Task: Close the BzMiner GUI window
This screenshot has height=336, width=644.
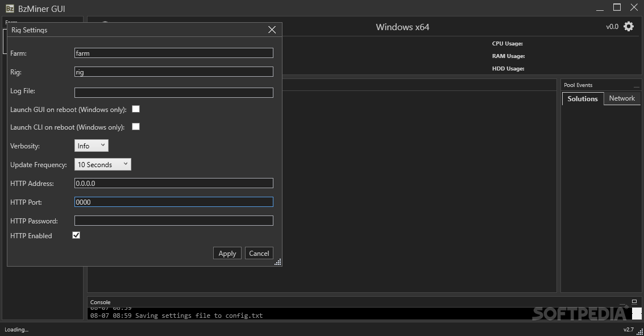Action: click(x=634, y=7)
